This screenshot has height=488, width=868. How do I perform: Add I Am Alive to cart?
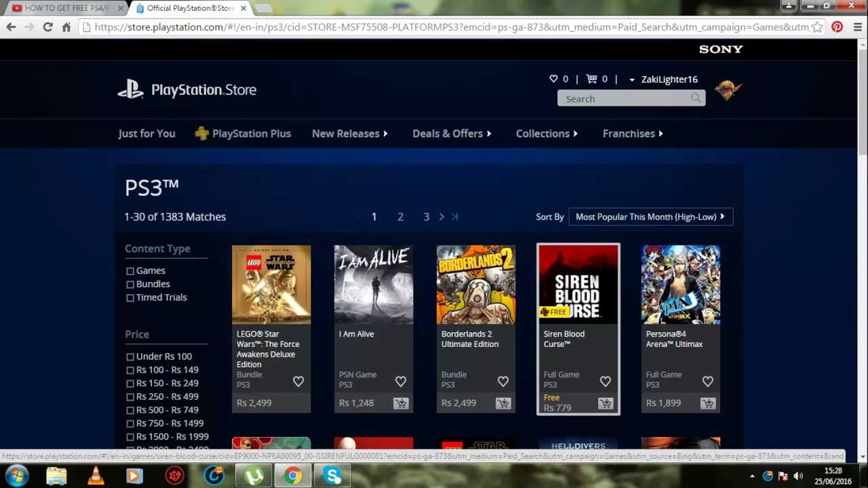click(401, 403)
